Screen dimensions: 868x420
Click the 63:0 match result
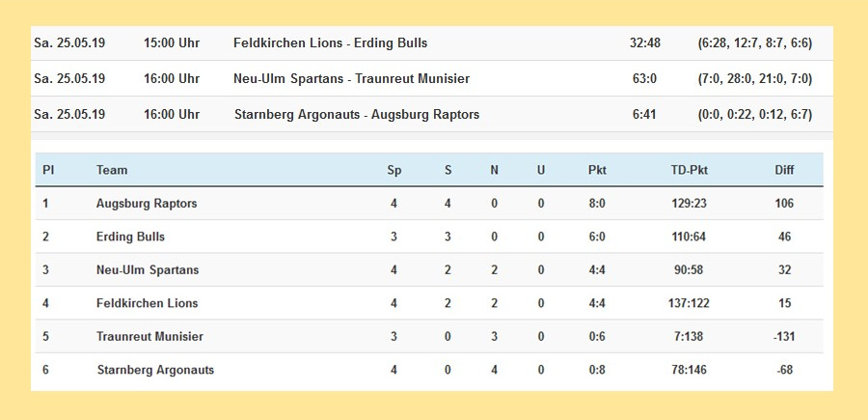[x=644, y=79]
